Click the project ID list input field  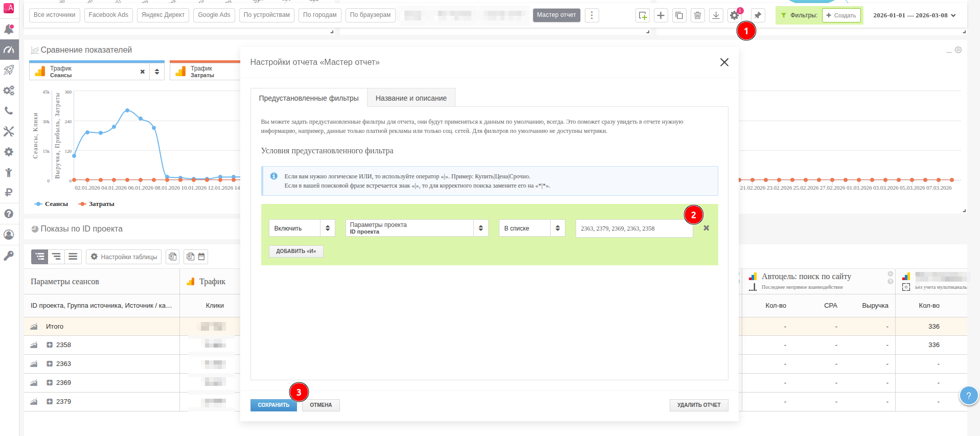point(634,228)
